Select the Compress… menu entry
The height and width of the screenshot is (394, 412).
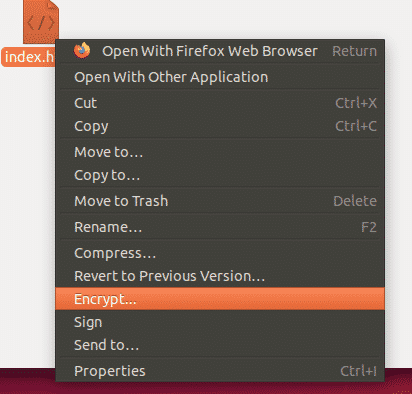(x=220, y=253)
